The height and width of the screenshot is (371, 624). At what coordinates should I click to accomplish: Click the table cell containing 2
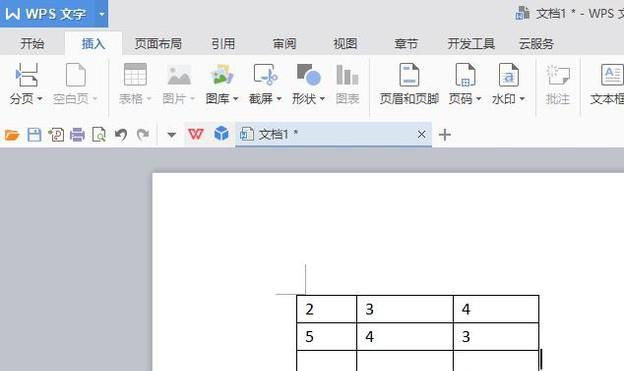click(327, 309)
